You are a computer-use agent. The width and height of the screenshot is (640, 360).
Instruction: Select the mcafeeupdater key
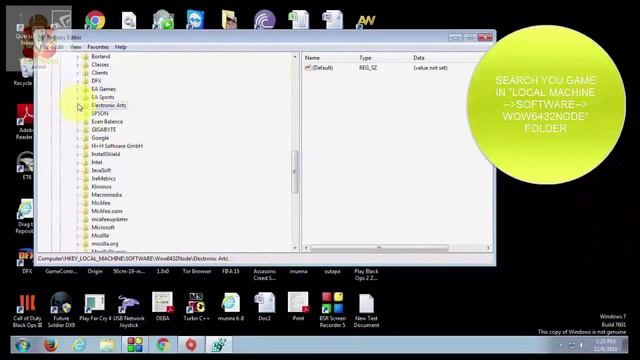[110, 219]
